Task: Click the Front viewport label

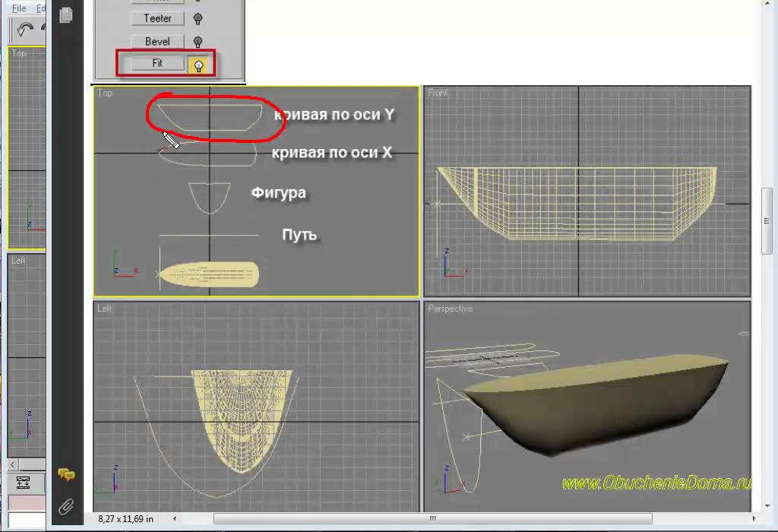Action: 437,93
